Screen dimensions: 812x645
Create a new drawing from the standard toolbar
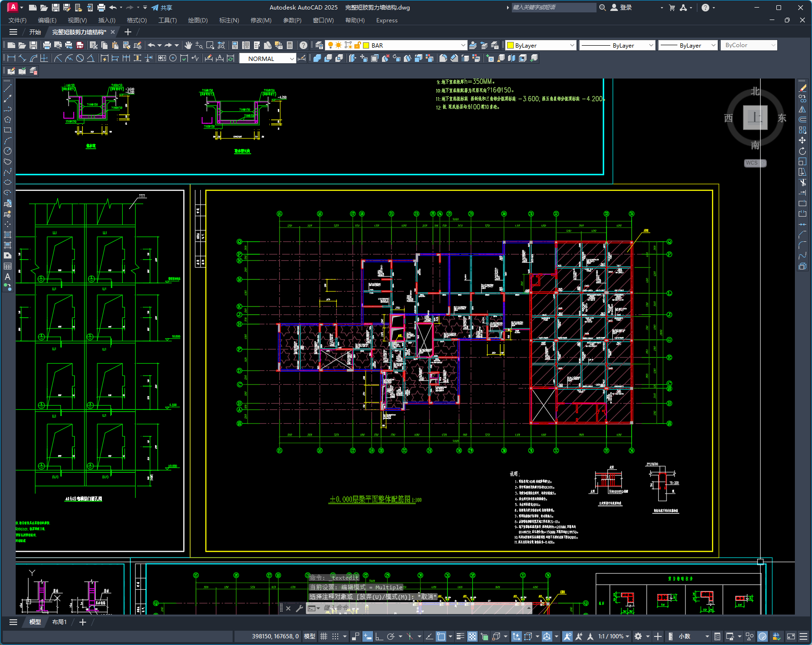(x=11, y=45)
